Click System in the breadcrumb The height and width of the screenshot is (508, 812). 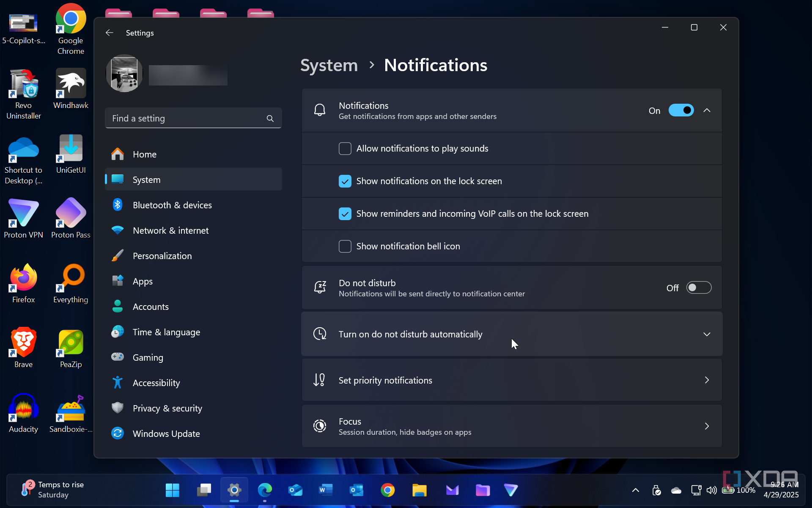tap(329, 65)
